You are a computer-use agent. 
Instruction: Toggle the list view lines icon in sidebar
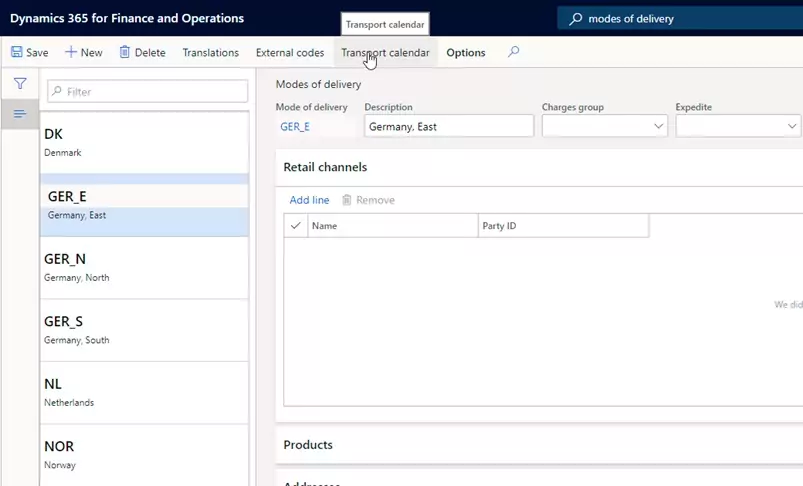pyautogui.click(x=20, y=113)
